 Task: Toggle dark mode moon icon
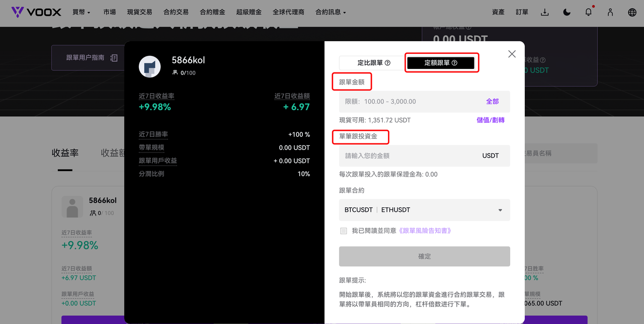(x=567, y=12)
